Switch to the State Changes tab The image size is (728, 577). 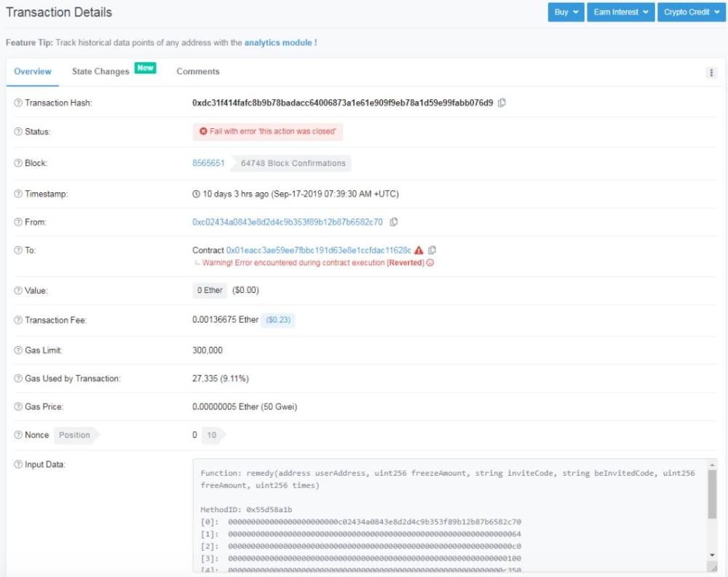[100, 71]
